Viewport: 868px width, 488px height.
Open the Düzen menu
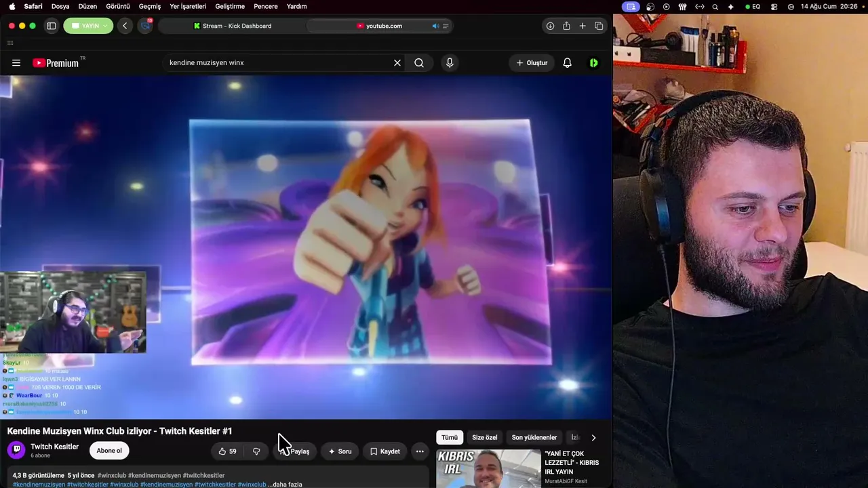87,6
